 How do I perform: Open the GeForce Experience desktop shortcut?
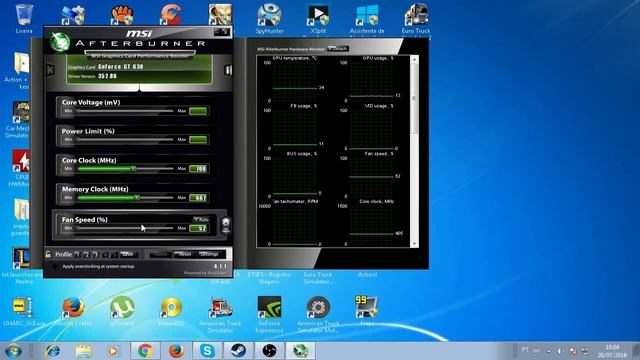[269, 314]
